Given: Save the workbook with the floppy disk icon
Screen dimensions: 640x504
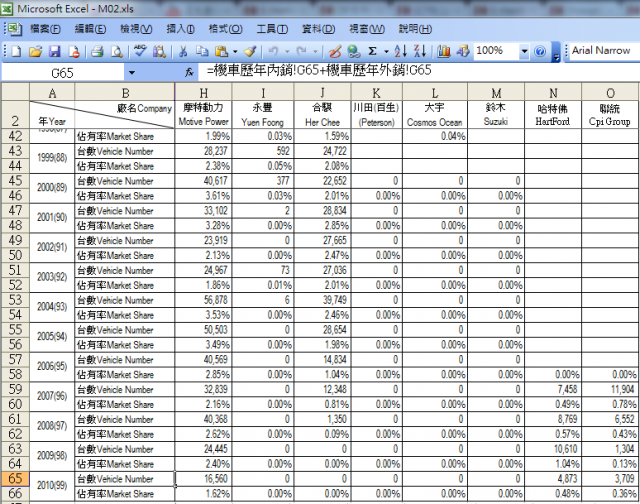Looking at the screenshot, I should 55,51.
